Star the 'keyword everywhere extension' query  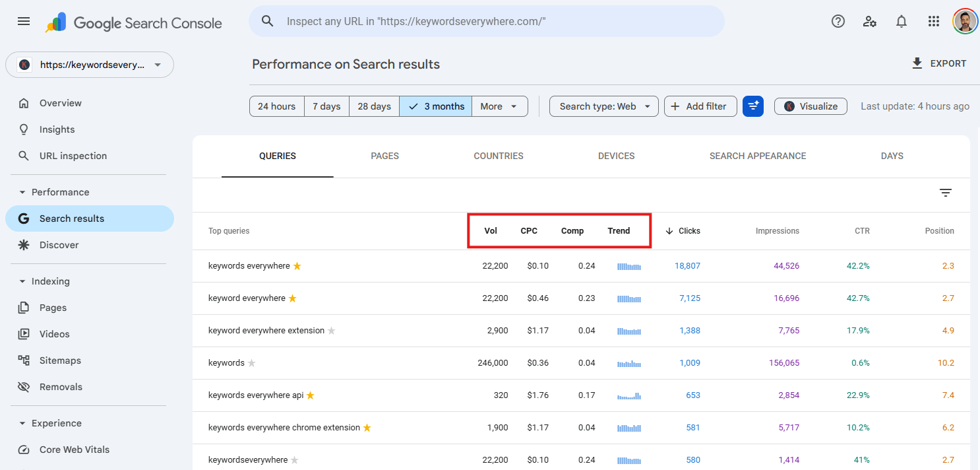332,331
